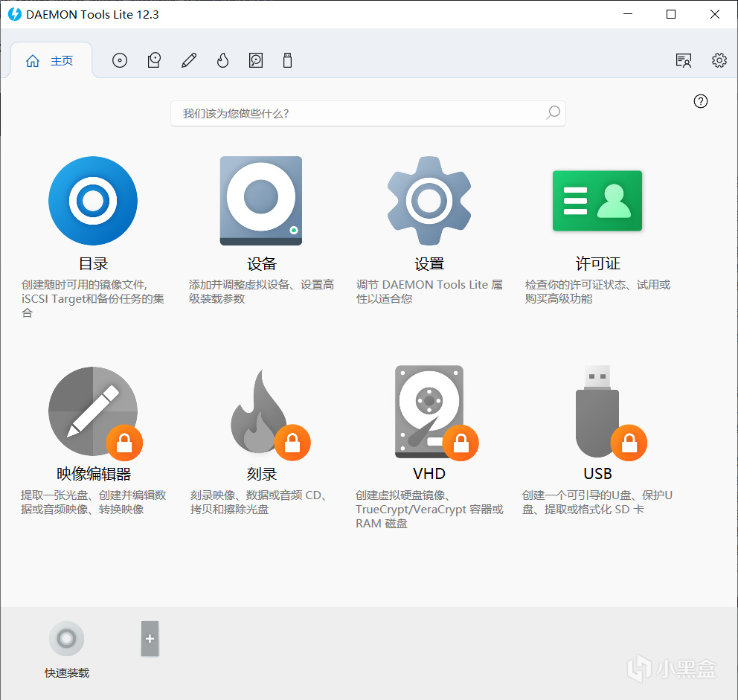Click the USB title text

pos(597,474)
